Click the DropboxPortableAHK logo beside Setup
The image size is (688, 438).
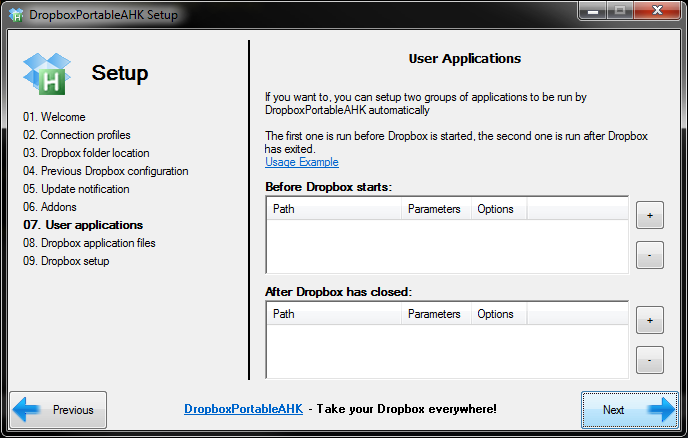pyautogui.click(x=47, y=74)
